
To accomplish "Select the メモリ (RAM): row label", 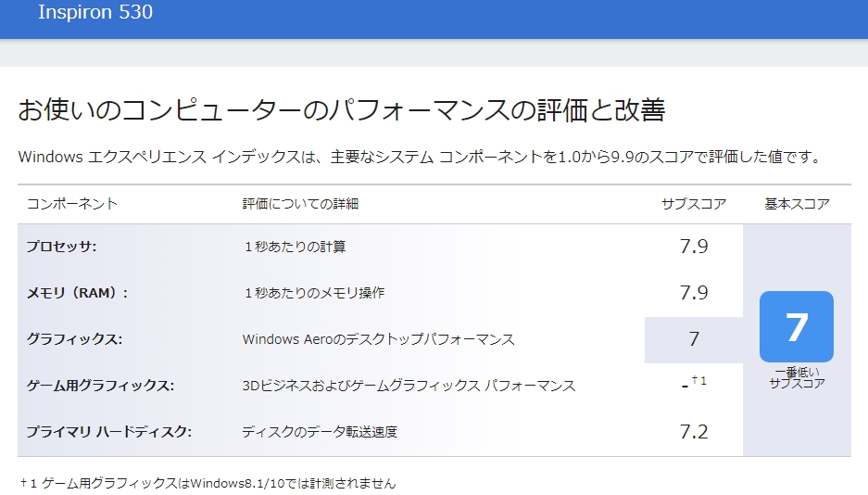I will pyautogui.click(x=78, y=293).
